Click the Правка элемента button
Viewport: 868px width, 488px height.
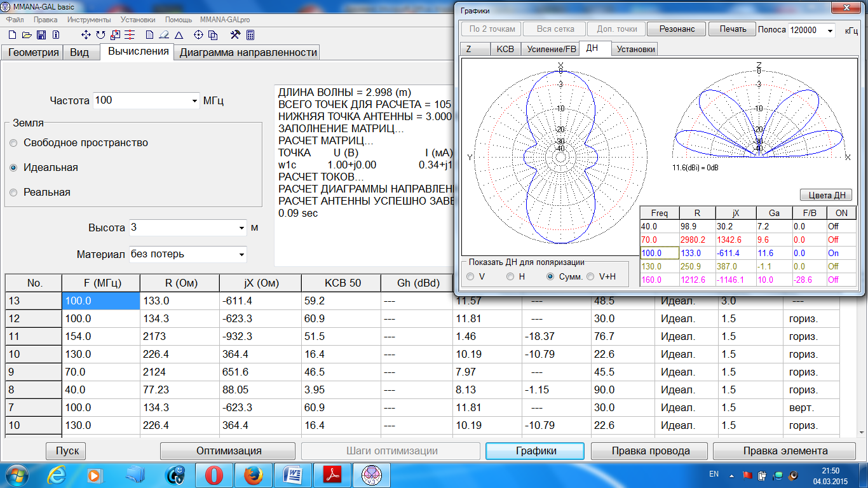pos(785,451)
